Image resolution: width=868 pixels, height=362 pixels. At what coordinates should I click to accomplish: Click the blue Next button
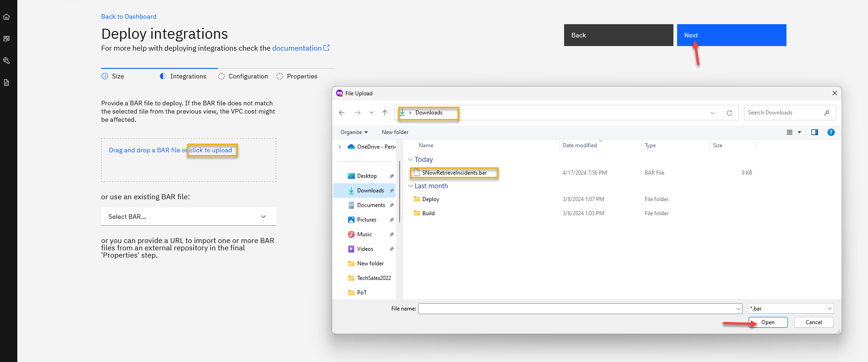click(x=731, y=35)
